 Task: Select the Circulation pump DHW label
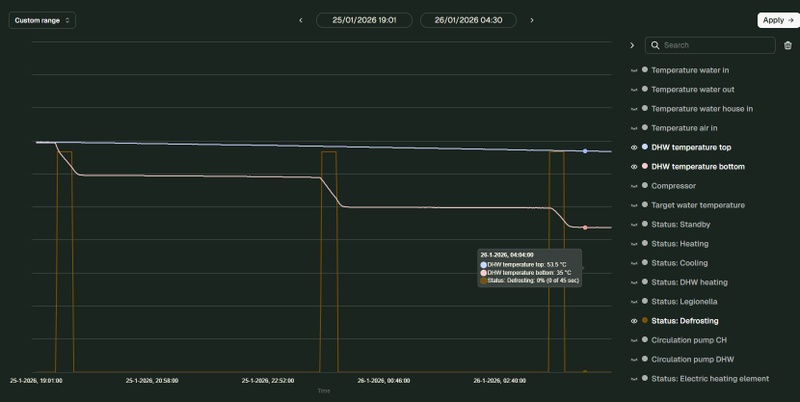pos(692,360)
